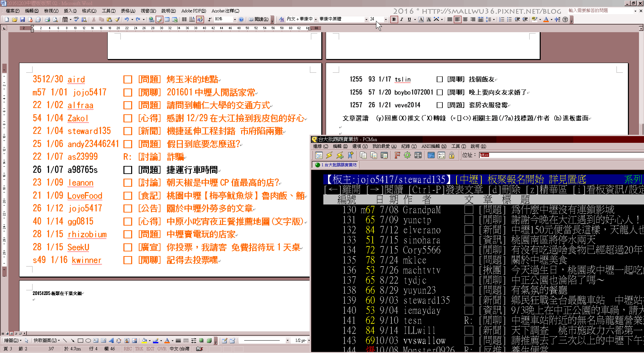Check the box beside 烤玉米的地點

tap(127, 79)
